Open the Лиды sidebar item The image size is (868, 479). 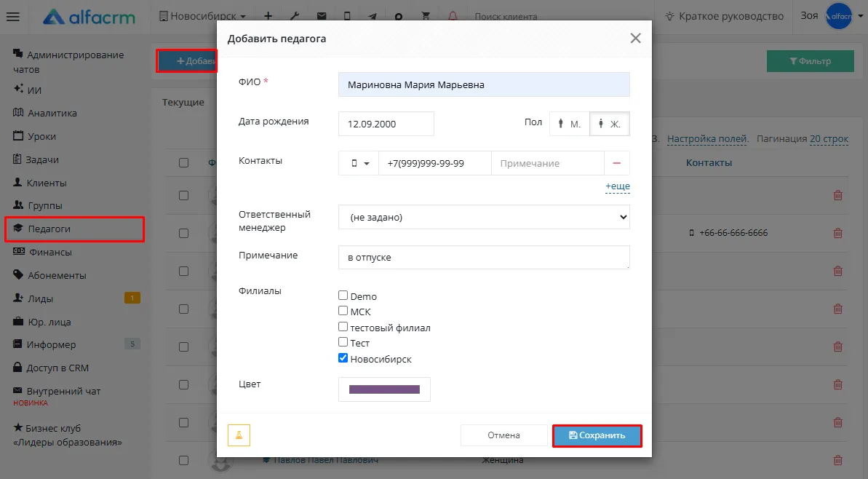tap(33, 298)
